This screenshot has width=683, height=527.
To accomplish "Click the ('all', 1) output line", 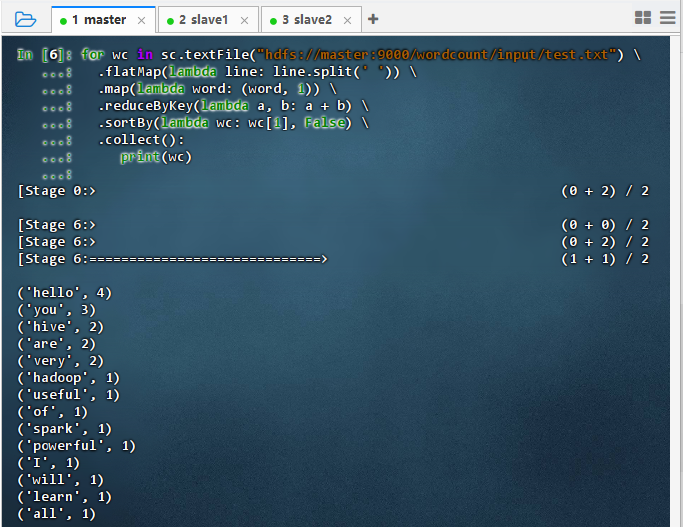I will 57,513.
